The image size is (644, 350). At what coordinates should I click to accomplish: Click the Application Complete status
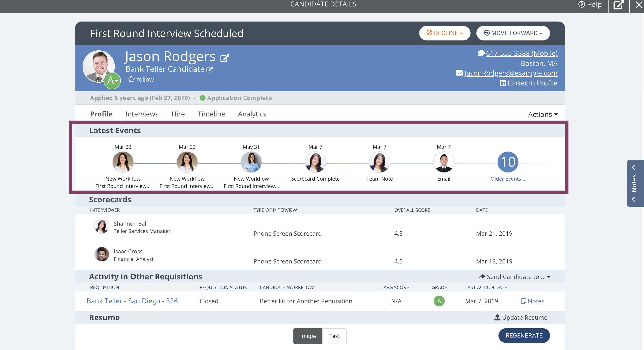tap(236, 98)
